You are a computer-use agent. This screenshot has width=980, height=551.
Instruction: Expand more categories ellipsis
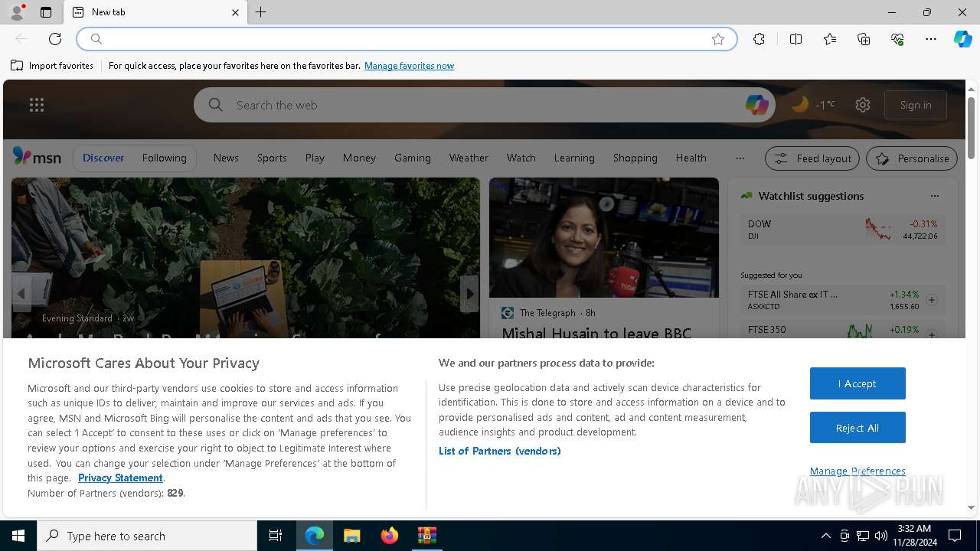point(740,158)
